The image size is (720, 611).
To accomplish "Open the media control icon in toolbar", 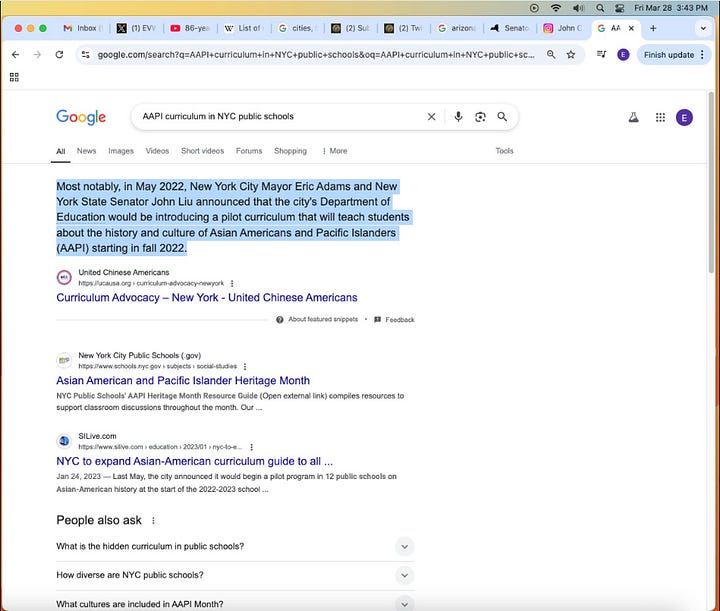I will pyautogui.click(x=602, y=55).
